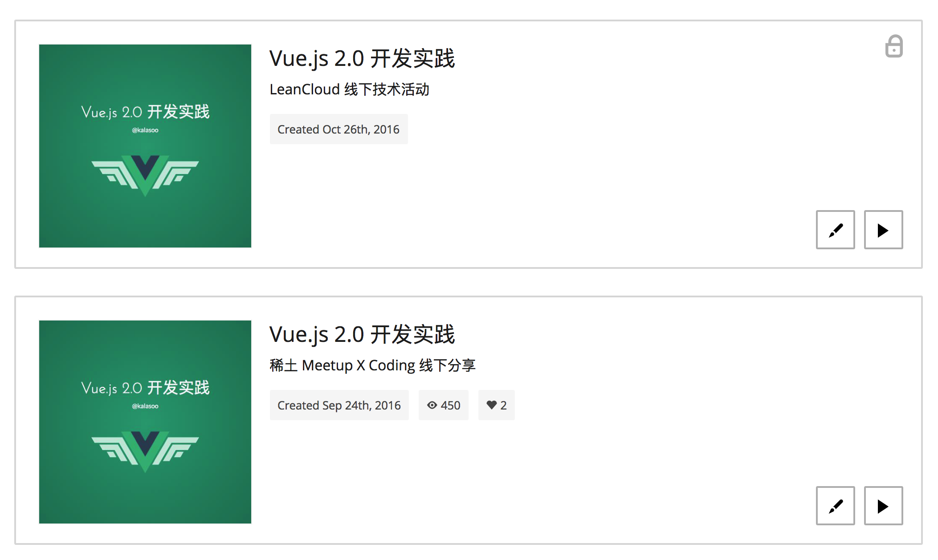The height and width of the screenshot is (560, 938).
Task: Edit the LeanCloud deck with the pencil button
Action: 835,230
